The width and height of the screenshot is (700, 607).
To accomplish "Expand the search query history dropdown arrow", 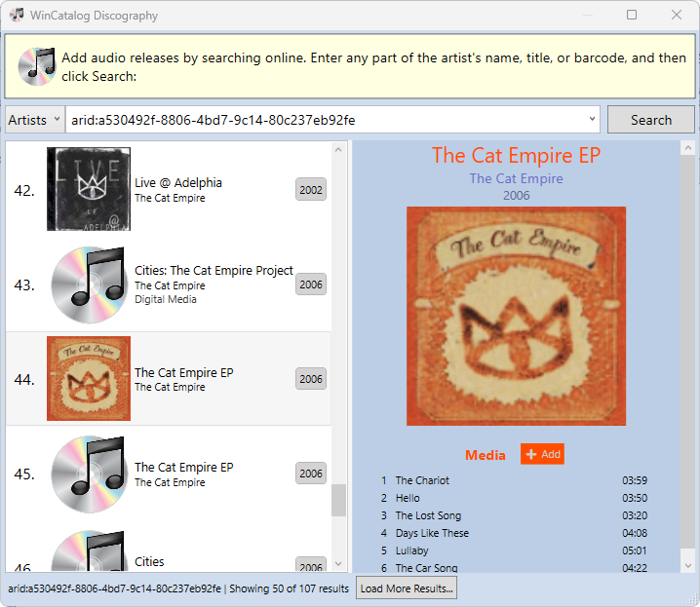I will [592, 119].
